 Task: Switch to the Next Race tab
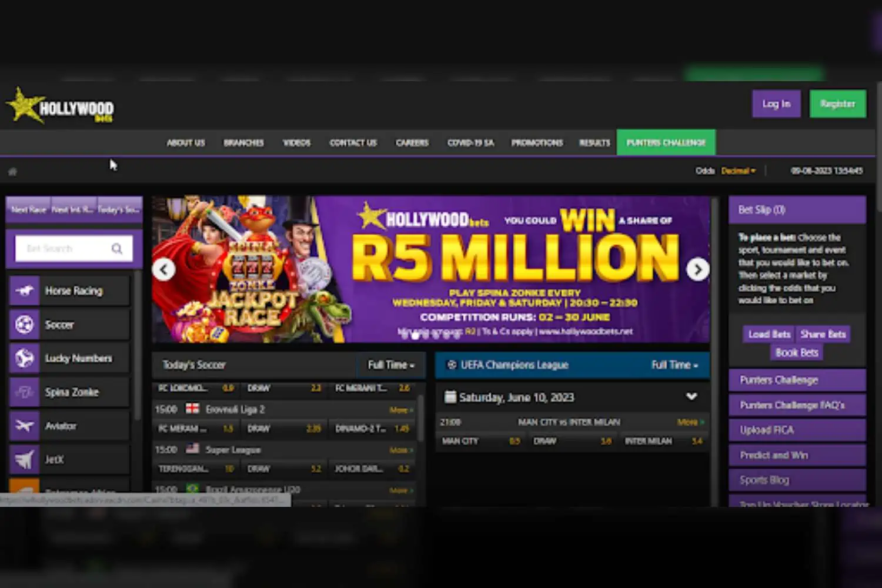coord(28,209)
